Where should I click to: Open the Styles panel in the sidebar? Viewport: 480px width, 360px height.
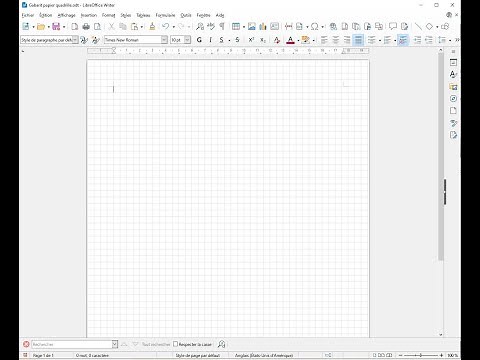(x=453, y=74)
